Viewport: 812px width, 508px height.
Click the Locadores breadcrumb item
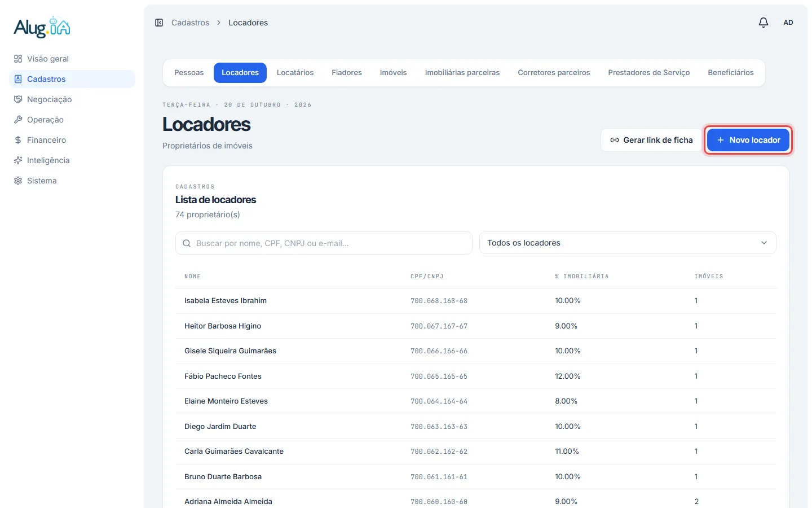tap(248, 23)
